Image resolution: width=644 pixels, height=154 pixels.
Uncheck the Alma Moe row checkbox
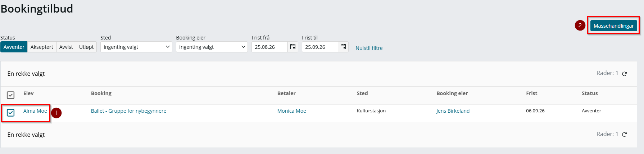point(11,113)
